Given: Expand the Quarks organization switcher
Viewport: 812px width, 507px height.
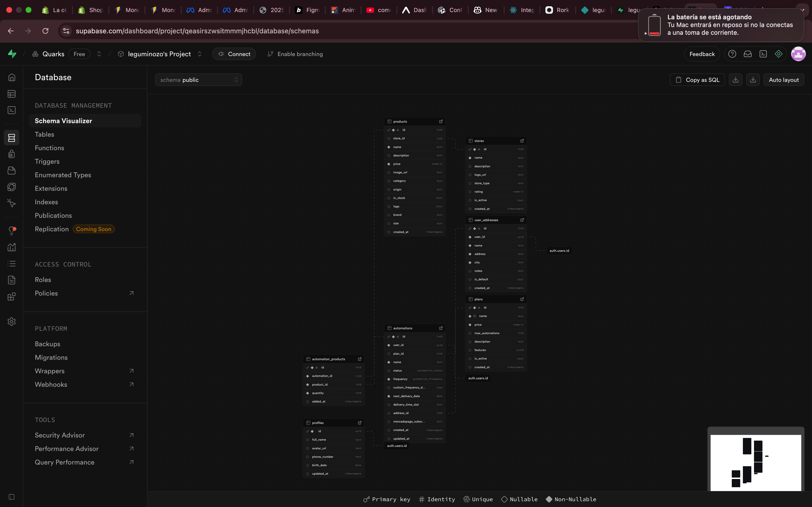Looking at the screenshot, I should click(x=99, y=54).
